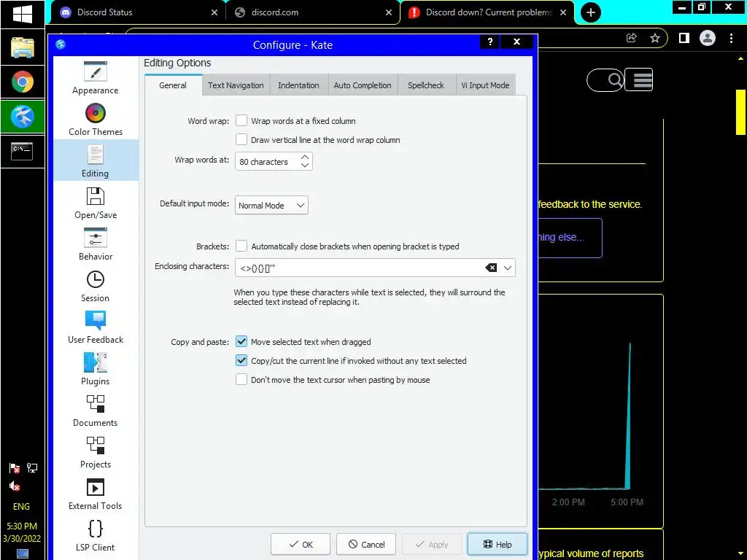Click the OK button

click(301, 544)
